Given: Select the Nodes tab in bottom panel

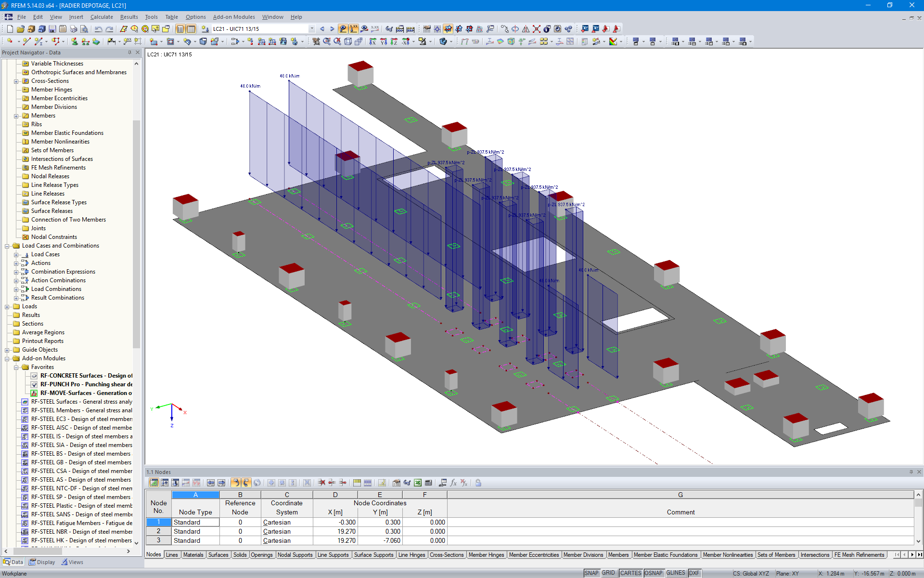Looking at the screenshot, I should point(154,554).
